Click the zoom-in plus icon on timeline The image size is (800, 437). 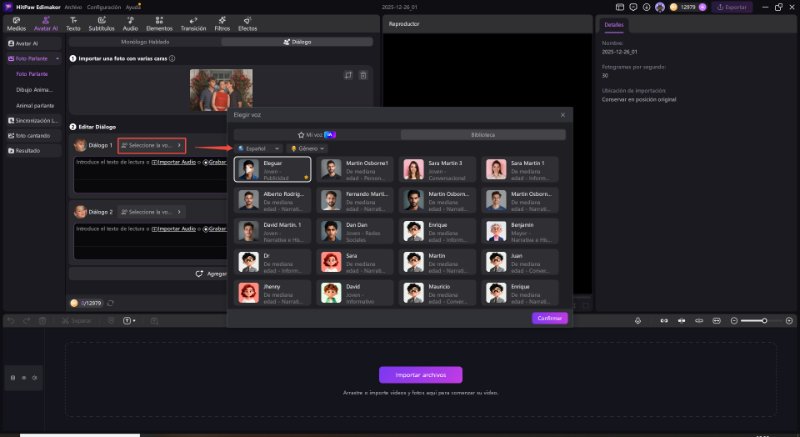pyautogui.click(x=789, y=320)
